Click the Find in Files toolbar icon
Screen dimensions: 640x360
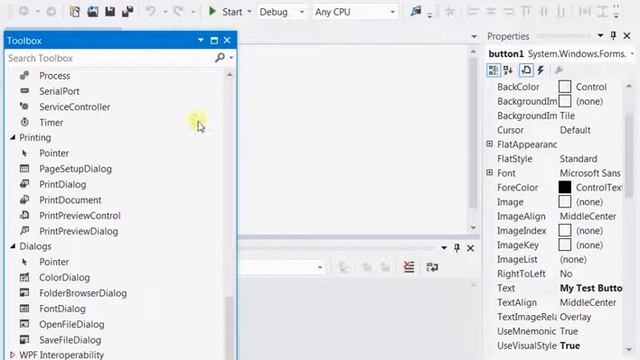pos(416,11)
